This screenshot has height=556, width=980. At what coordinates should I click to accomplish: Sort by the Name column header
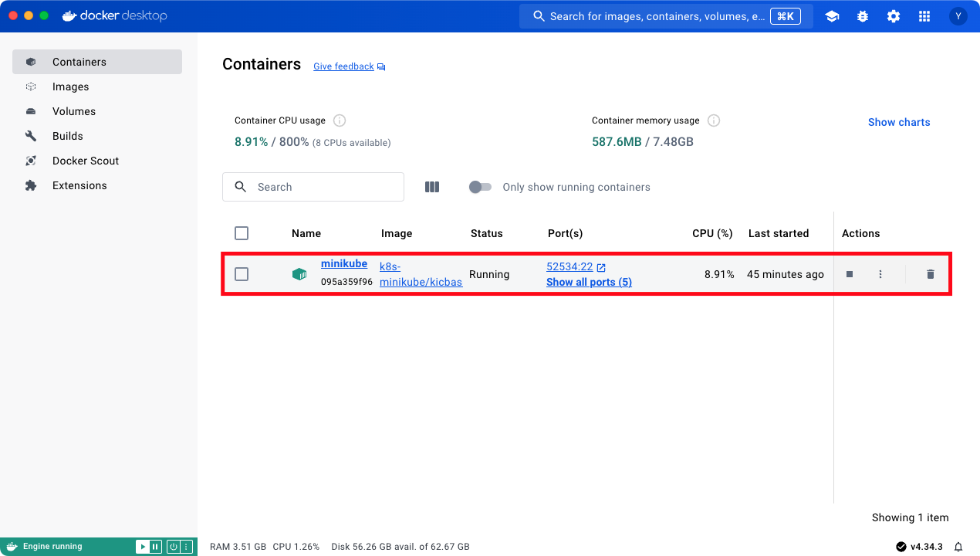coord(306,233)
